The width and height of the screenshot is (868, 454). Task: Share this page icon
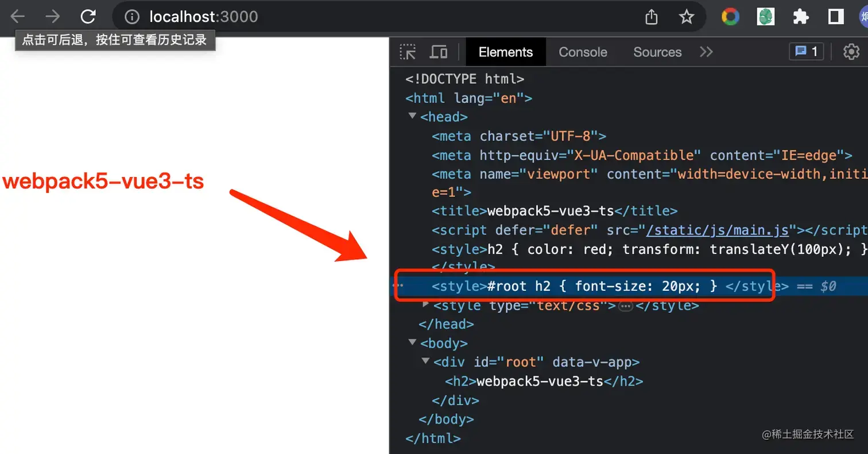(652, 17)
